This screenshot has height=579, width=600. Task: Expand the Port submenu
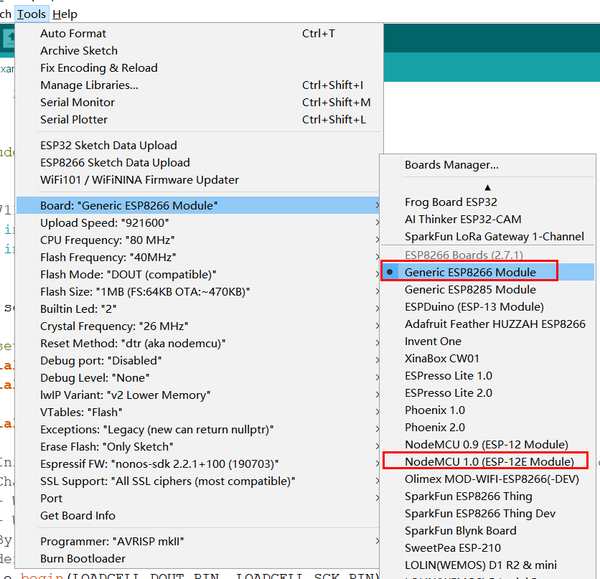click(x=199, y=498)
